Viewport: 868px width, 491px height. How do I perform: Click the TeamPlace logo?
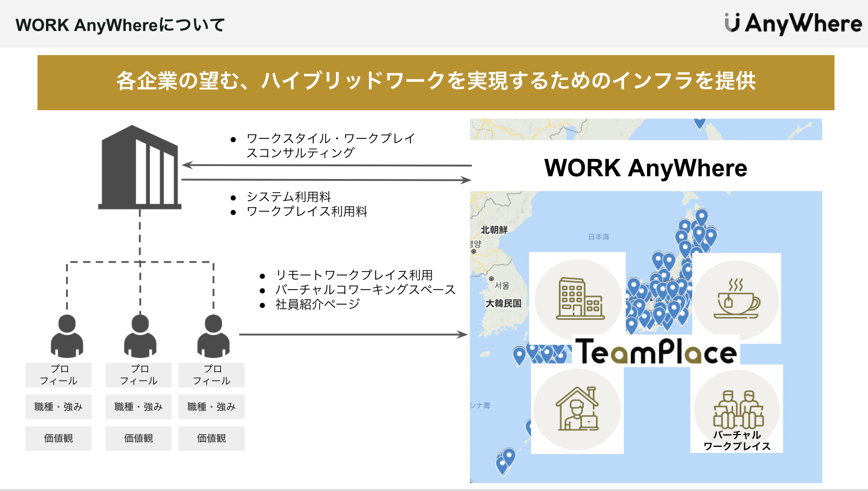pyautogui.click(x=656, y=352)
